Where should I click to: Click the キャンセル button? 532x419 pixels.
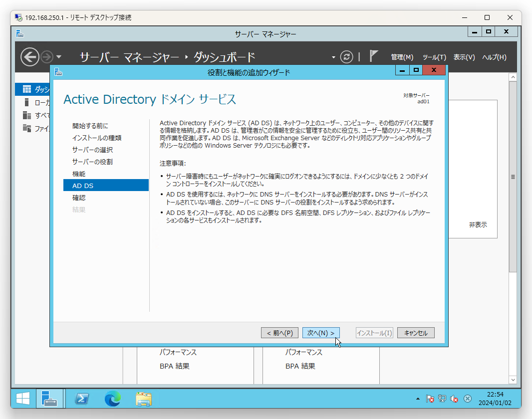pos(416,333)
